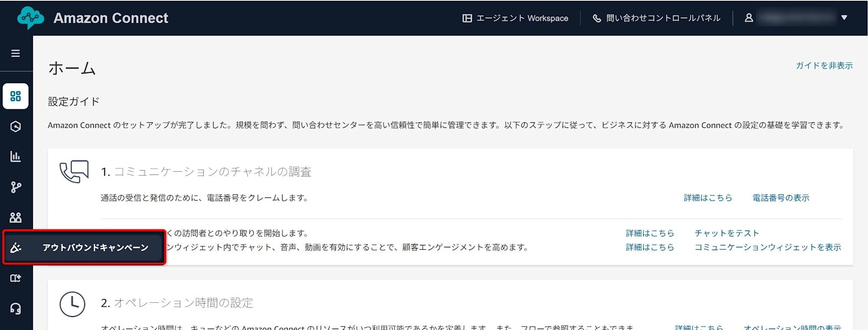The height and width of the screenshot is (330, 868).
Task: Open the routing flow branch sidebar icon
Action: click(x=16, y=187)
